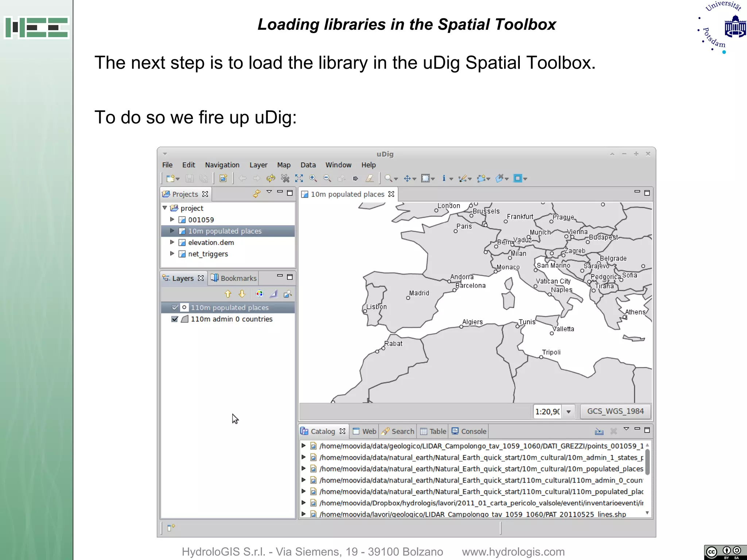Click the Stop rendering icon

285,178
